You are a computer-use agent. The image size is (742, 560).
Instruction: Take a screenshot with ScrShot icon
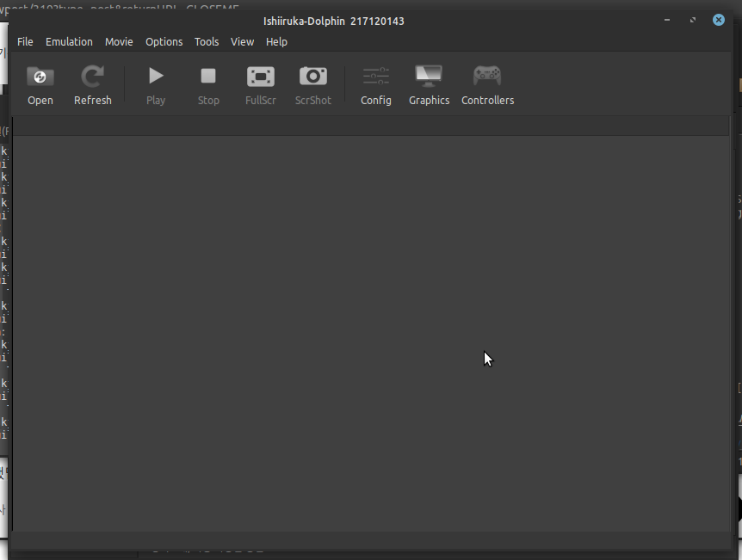[x=312, y=86]
